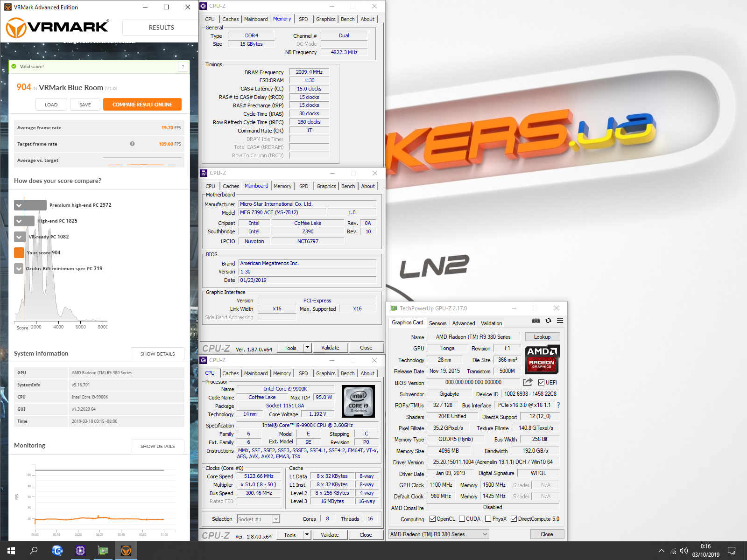This screenshot has width=747, height=560.
Task: Open Tools dropdown arrow in Mainboard CPU-Z window
Action: coord(307,348)
